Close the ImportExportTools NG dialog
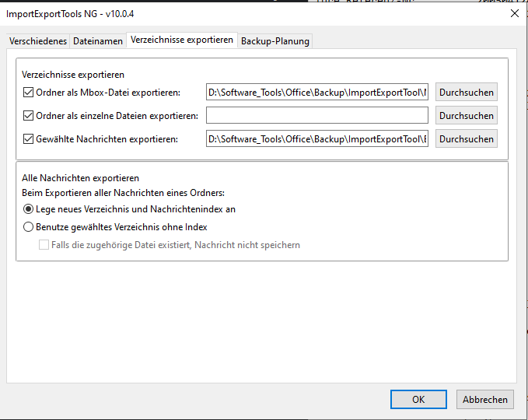This screenshot has height=420, width=528. pos(514,12)
